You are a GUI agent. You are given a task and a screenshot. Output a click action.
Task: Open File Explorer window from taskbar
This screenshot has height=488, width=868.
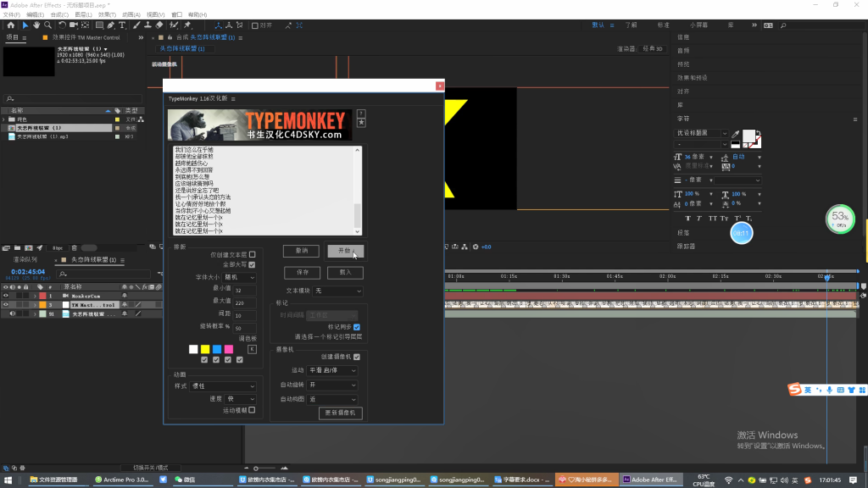coord(54,480)
